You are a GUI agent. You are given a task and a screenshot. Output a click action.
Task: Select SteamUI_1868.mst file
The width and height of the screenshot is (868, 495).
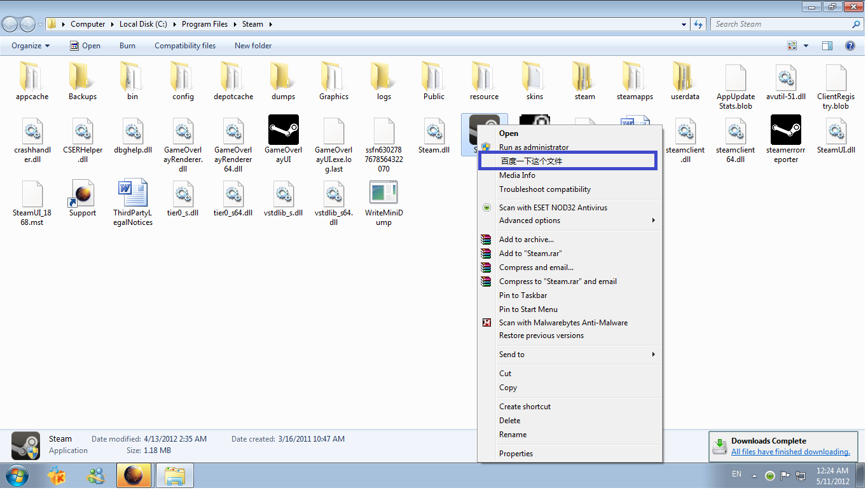point(32,203)
